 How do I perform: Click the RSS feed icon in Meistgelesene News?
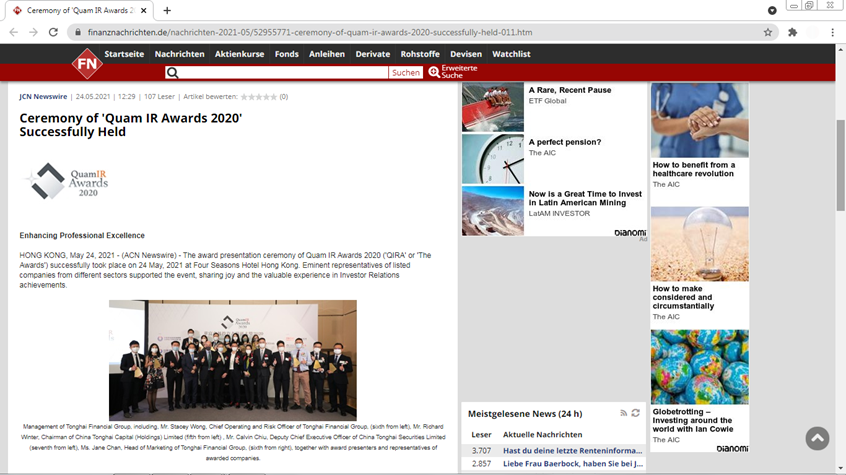point(623,413)
